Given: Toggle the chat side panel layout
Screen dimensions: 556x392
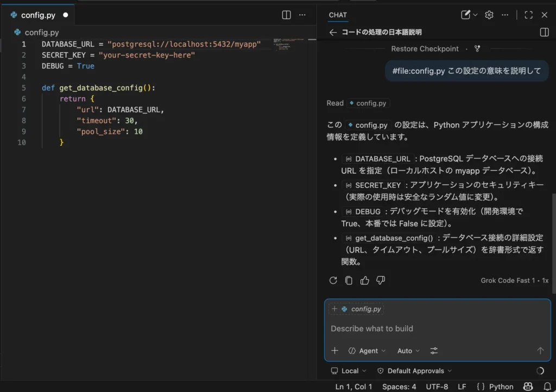Looking at the screenshot, I should (x=545, y=33).
